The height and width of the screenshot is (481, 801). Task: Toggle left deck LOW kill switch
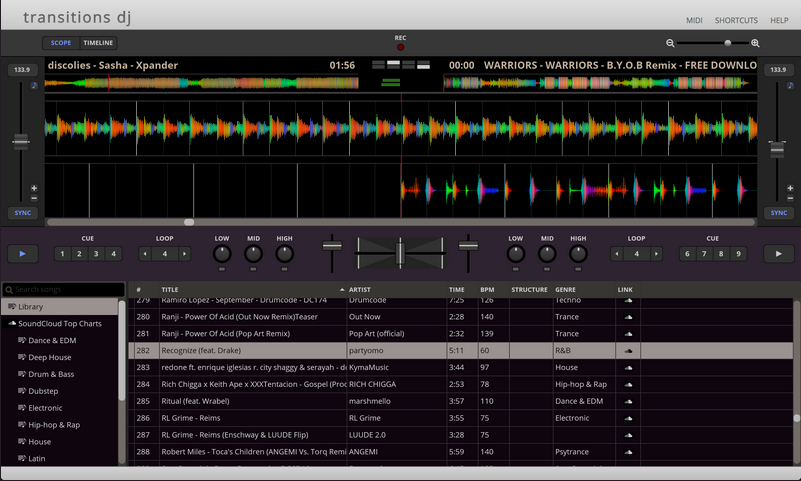click(222, 269)
